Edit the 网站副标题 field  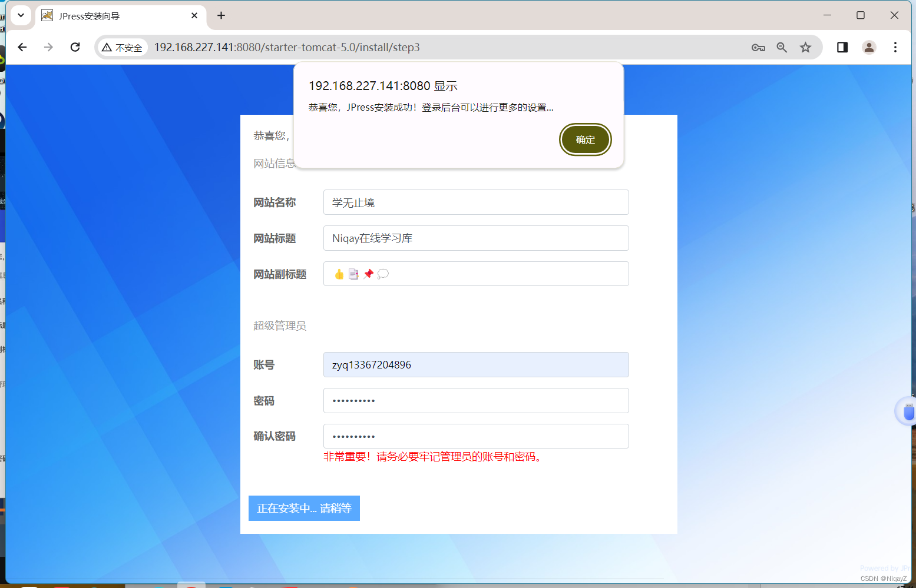476,274
